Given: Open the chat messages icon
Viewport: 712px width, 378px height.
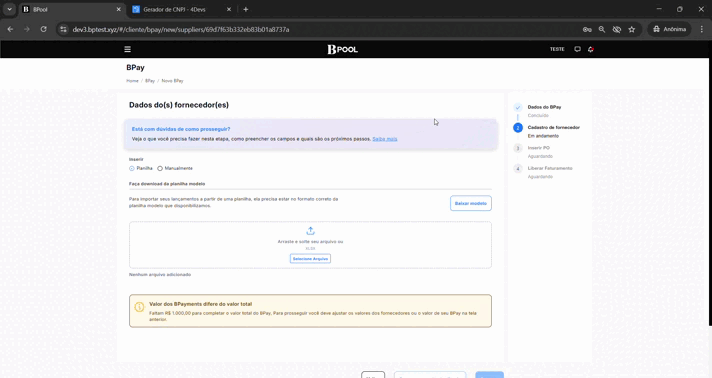Looking at the screenshot, I should tap(577, 49).
